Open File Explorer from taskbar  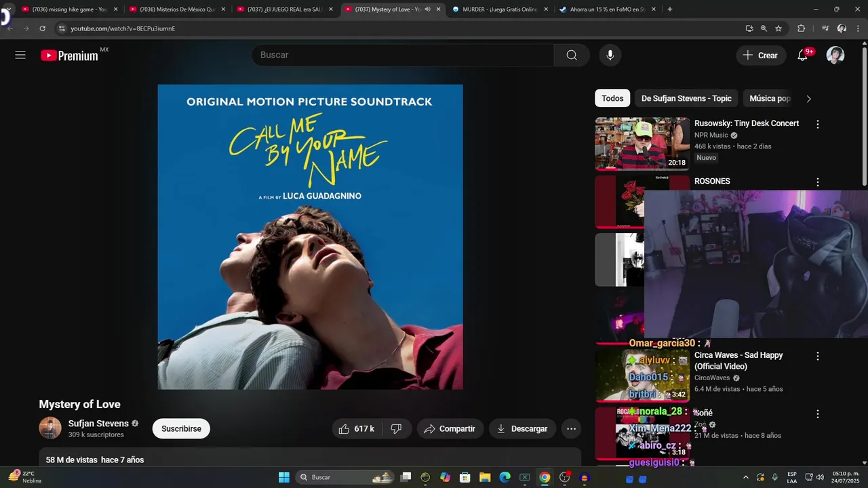(x=485, y=477)
